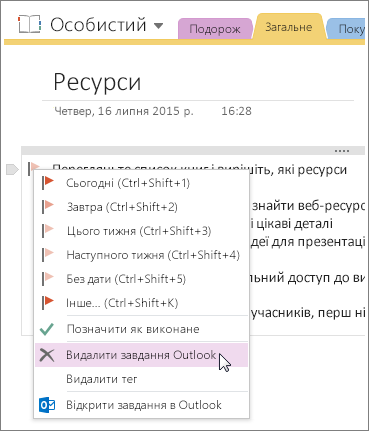Screen dimensions: 369x431
Task: Click the flag icon beside Цього тижня
Action: pos(48,231)
